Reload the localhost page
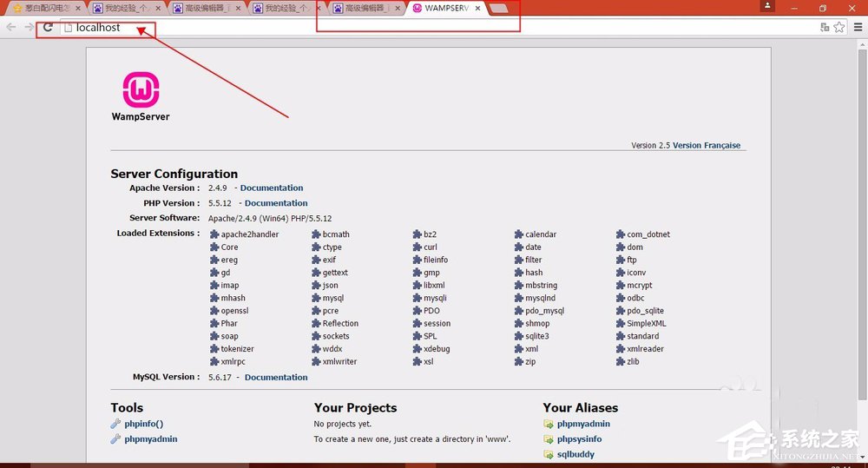The height and width of the screenshot is (468, 868). [x=49, y=28]
